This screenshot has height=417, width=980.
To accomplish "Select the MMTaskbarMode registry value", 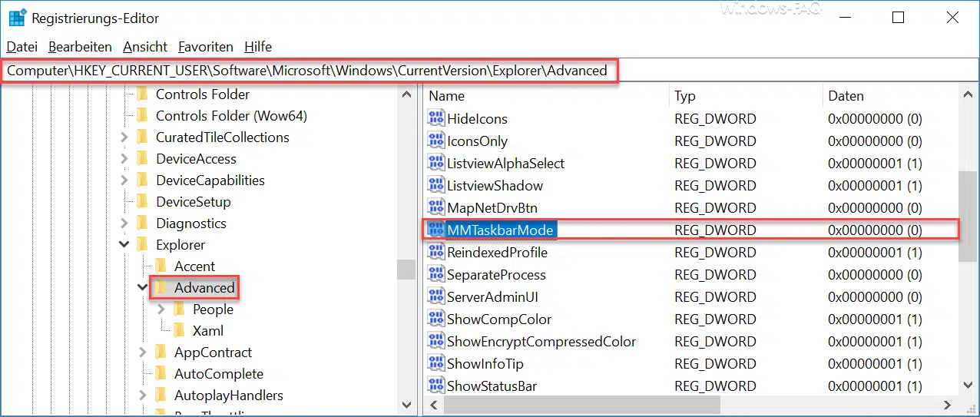I will pyautogui.click(x=500, y=230).
